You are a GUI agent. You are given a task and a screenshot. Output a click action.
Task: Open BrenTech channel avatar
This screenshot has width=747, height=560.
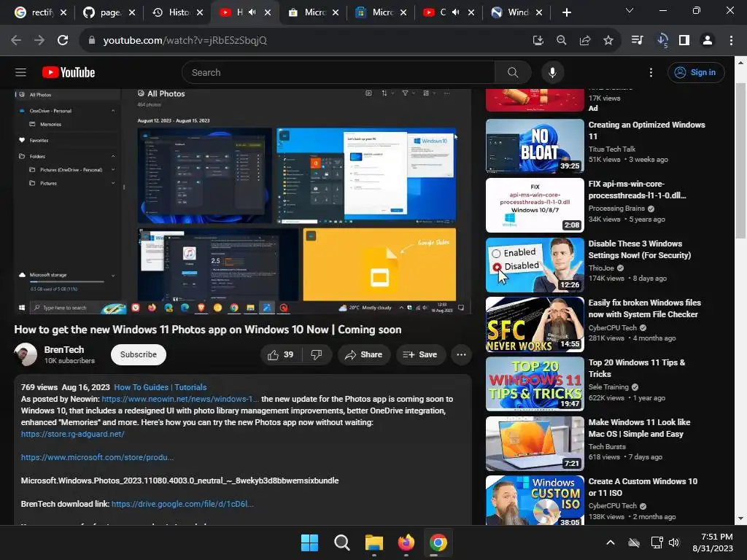point(26,355)
